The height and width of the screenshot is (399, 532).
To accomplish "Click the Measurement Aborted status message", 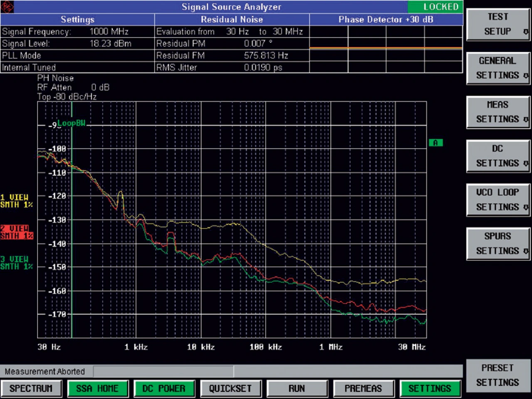I will 45,372.
